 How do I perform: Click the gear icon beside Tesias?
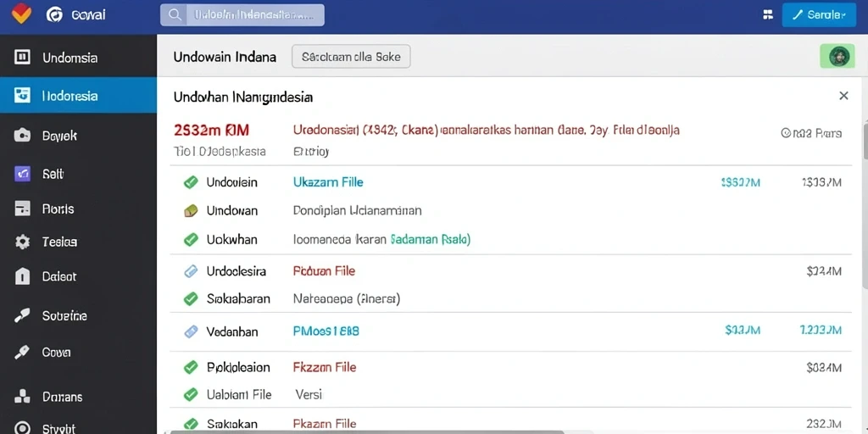(x=22, y=242)
